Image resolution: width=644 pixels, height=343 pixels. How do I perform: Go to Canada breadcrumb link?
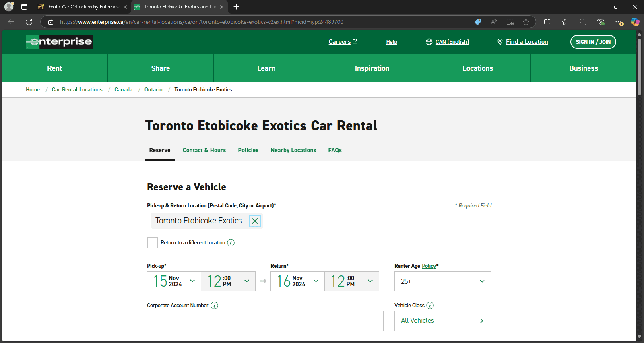tap(123, 90)
